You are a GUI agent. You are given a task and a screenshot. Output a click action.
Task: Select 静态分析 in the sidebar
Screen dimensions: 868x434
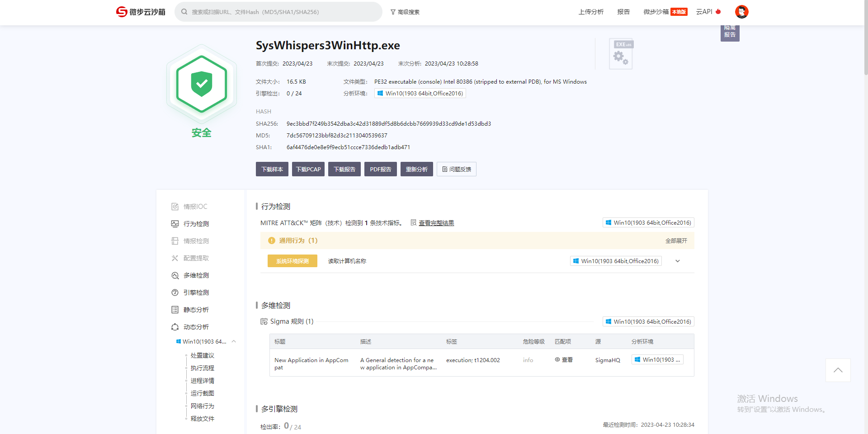click(196, 309)
